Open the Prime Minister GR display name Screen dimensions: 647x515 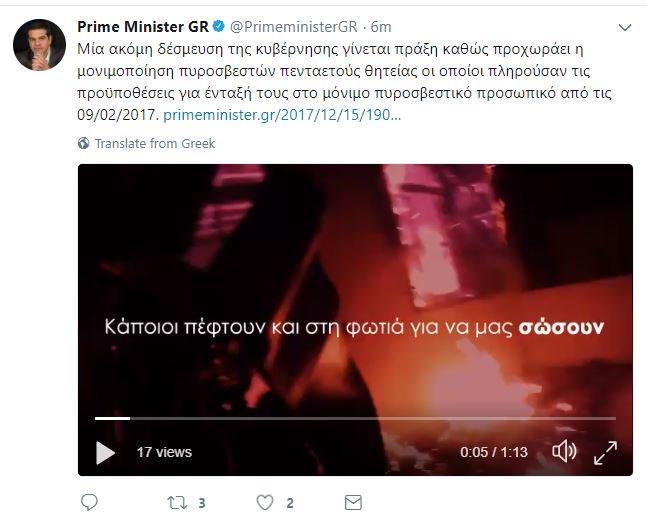[x=143, y=26]
